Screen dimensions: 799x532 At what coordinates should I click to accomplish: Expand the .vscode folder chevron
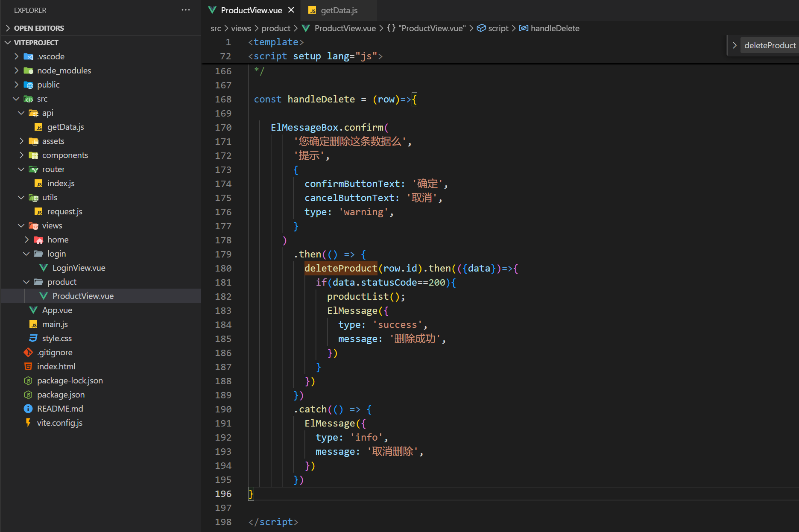point(17,56)
